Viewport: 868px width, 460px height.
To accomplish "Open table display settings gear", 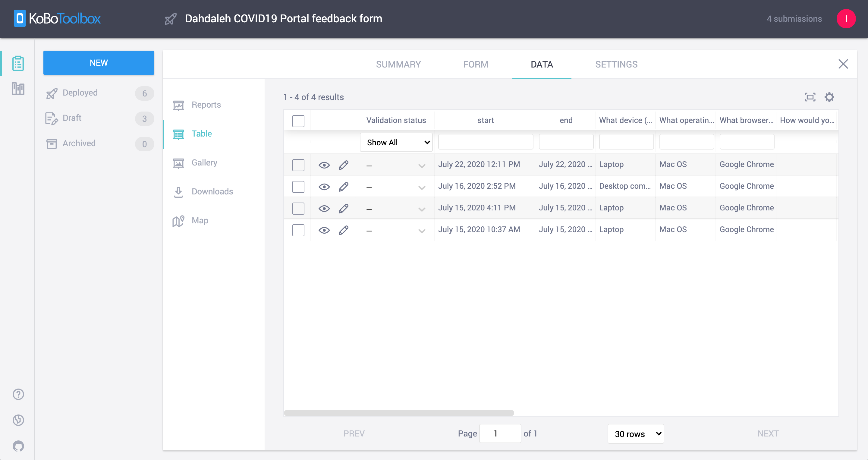I will pyautogui.click(x=830, y=97).
